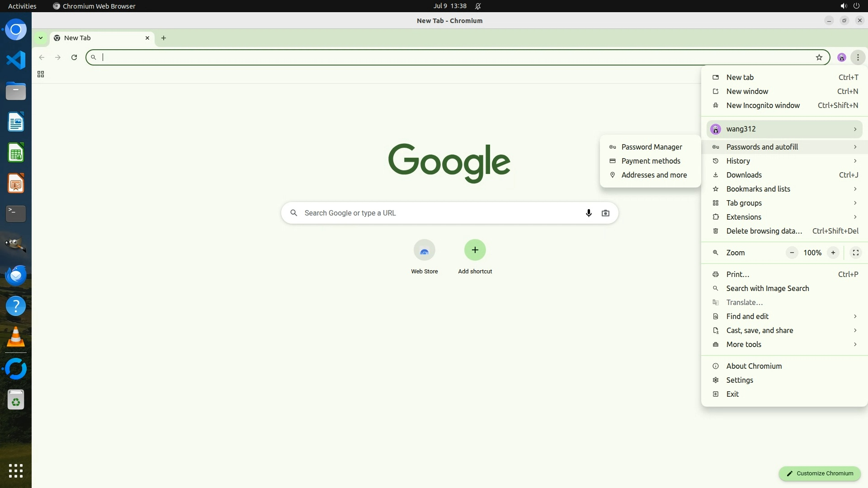Viewport: 868px width, 488px height.
Task: Reload the page with refresh icon
Action: coord(74,57)
